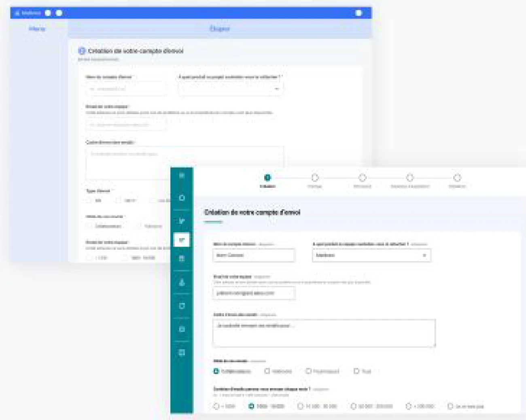This screenshot has width=526, height=420.
Task: Select the '5000 - 10 000' emails radio option
Action: (x=251, y=406)
